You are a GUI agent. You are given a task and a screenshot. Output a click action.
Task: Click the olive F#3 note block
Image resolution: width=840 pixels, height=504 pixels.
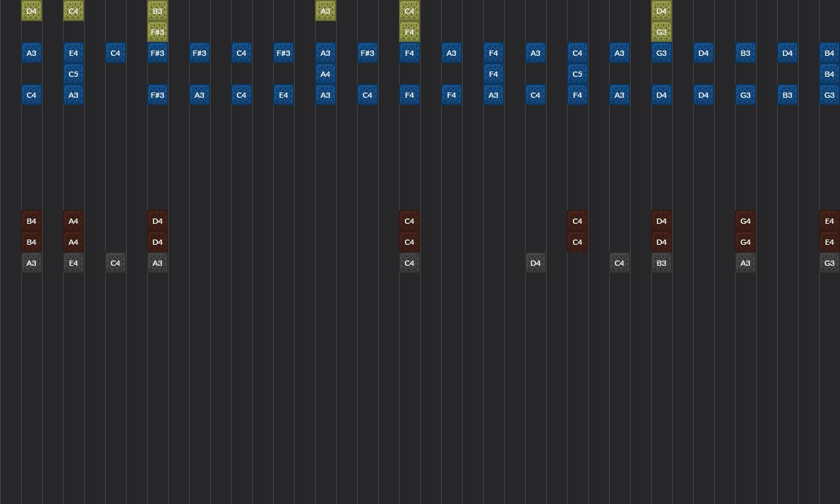tap(157, 32)
